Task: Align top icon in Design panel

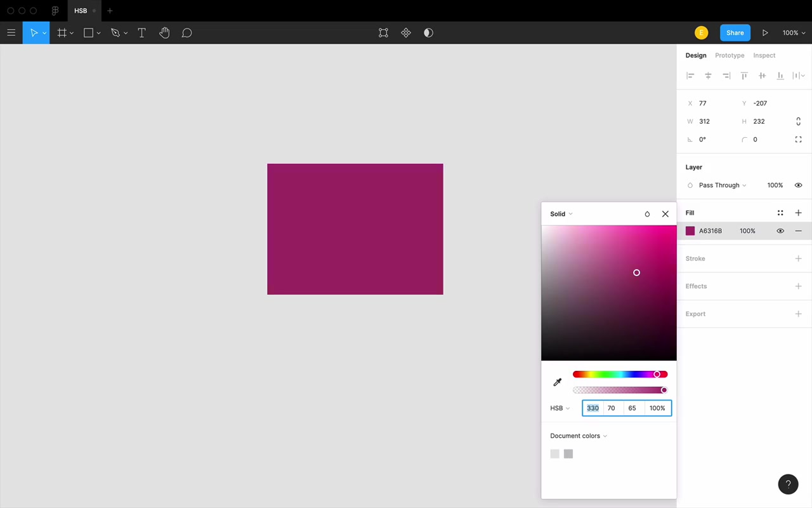Action: tap(744, 76)
